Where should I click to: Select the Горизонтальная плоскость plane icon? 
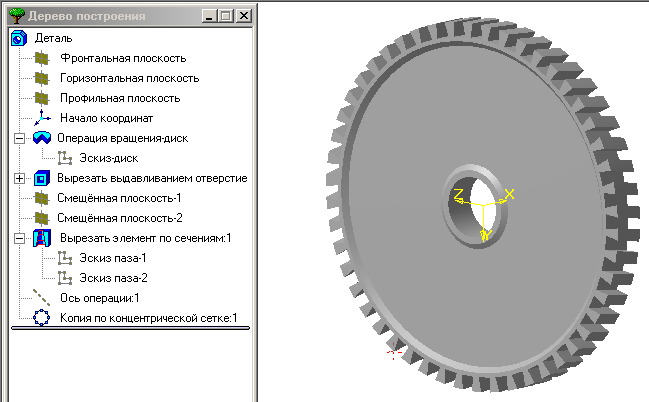[41, 78]
